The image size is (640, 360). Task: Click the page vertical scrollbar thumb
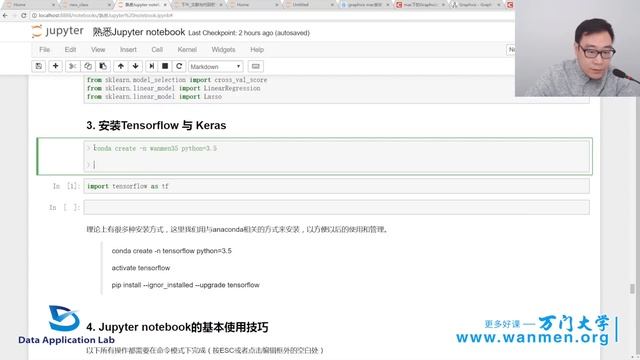[x=632, y=289]
